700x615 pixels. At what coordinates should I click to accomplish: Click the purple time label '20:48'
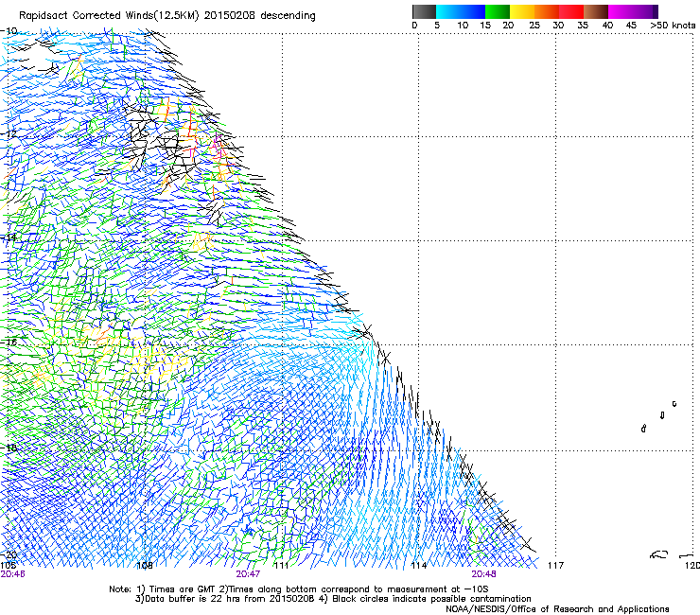(x=483, y=574)
